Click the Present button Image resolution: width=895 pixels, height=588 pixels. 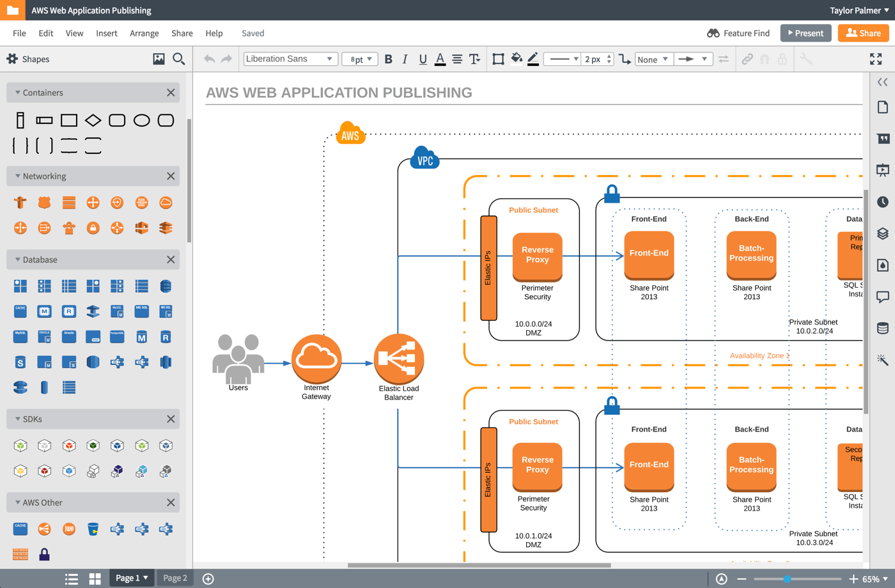pos(805,33)
